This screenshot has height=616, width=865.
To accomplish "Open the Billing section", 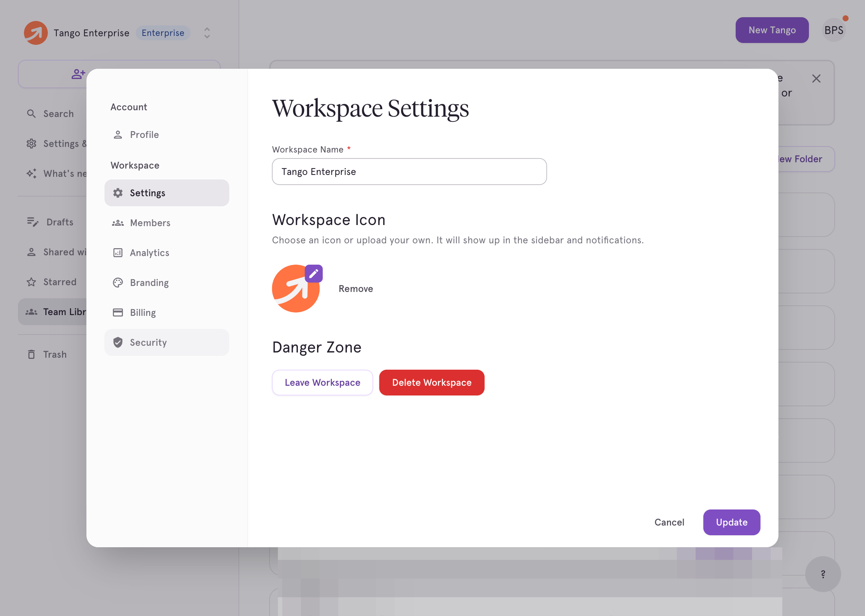I will [166, 312].
